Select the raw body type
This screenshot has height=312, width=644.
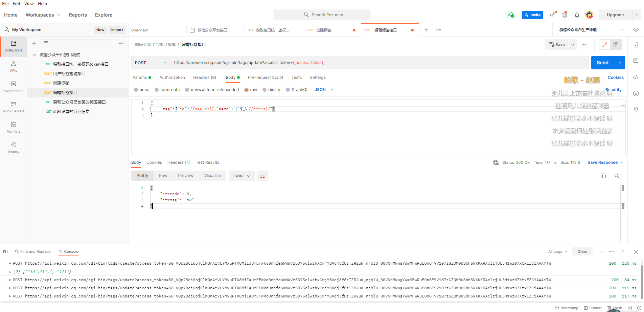point(246,90)
